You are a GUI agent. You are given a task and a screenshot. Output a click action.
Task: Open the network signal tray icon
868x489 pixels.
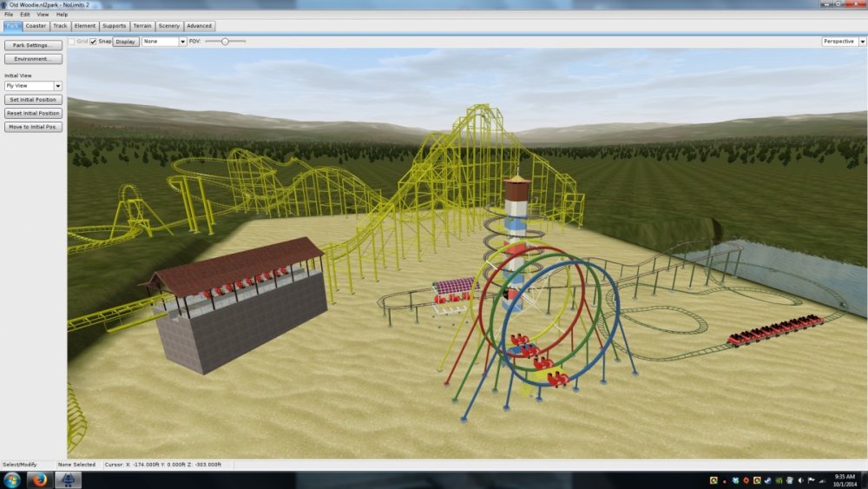click(822, 481)
